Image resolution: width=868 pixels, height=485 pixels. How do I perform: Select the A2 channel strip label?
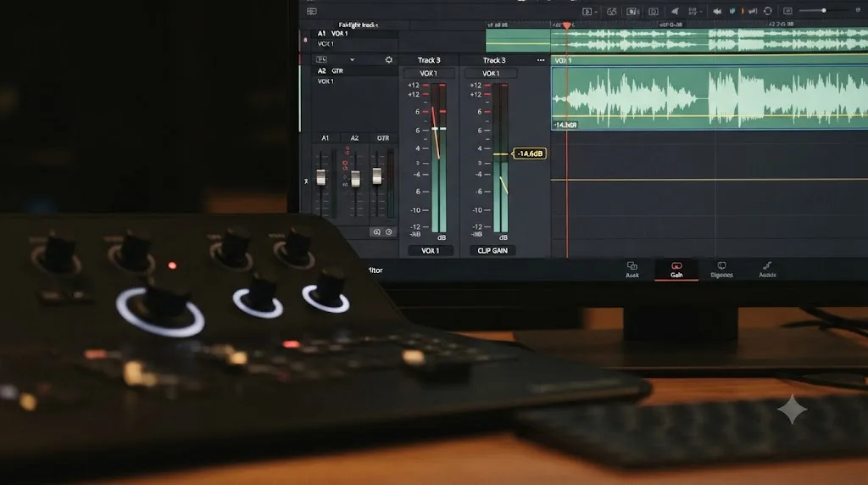coord(354,138)
